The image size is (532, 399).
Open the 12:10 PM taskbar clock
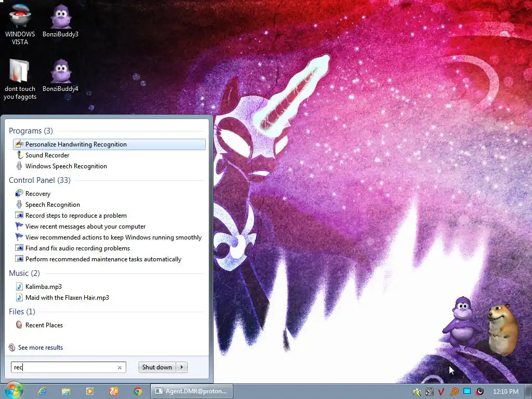point(506,392)
